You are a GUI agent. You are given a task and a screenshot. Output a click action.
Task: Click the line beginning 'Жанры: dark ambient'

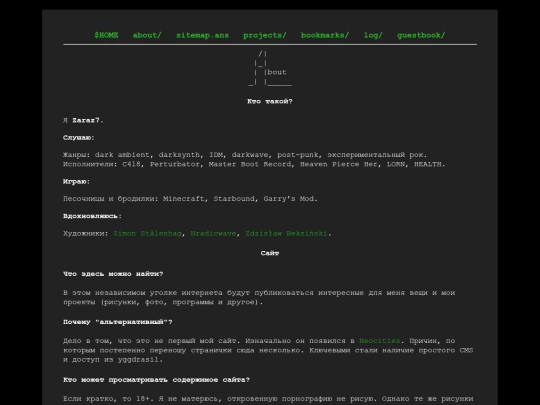pos(245,155)
